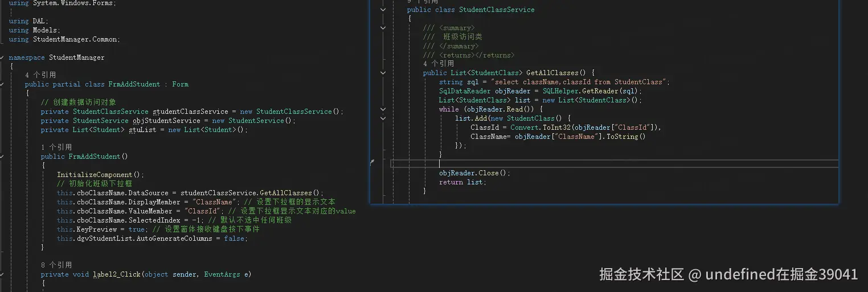Click 'using System.Windows.Forms;' line

[63, 3]
